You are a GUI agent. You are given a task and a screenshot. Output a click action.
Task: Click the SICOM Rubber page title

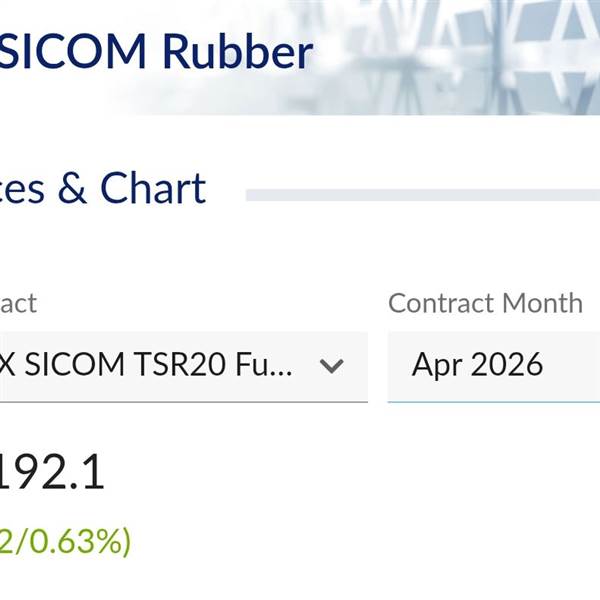click(155, 51)
